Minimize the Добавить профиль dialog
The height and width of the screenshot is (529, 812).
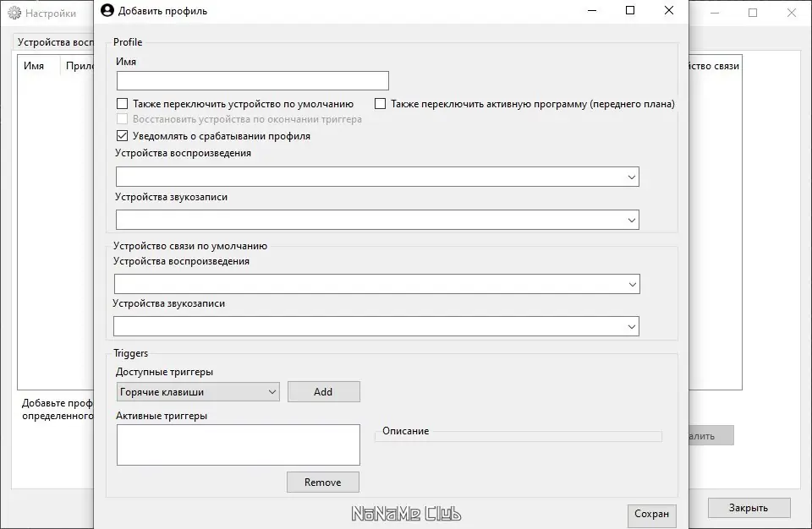click(x=591, y=11)
